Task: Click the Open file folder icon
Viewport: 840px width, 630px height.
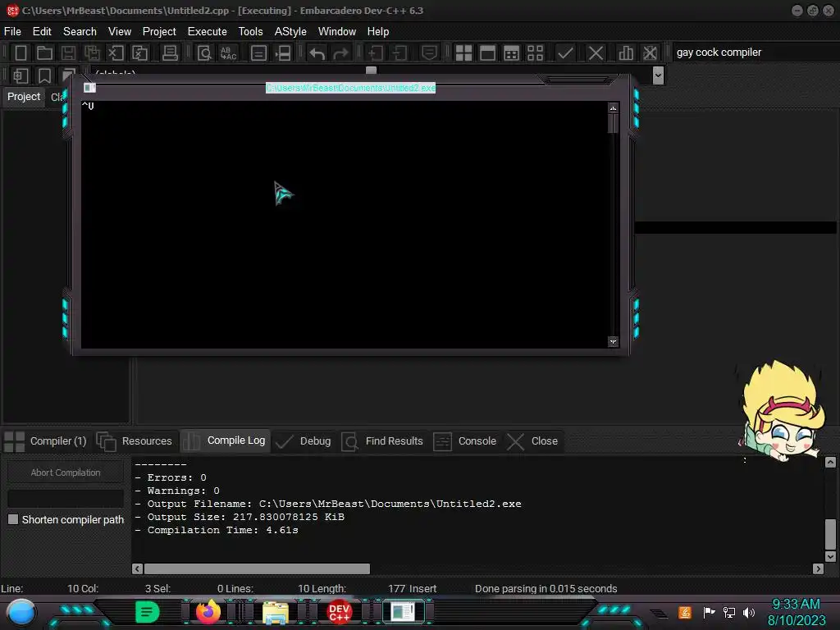Action: click(x=44, y=52)
